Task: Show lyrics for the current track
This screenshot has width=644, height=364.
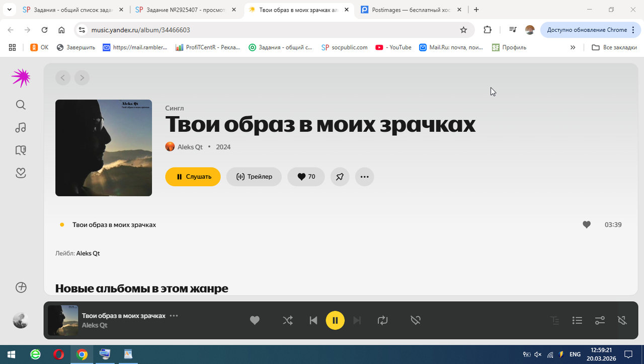Action: 554,320
